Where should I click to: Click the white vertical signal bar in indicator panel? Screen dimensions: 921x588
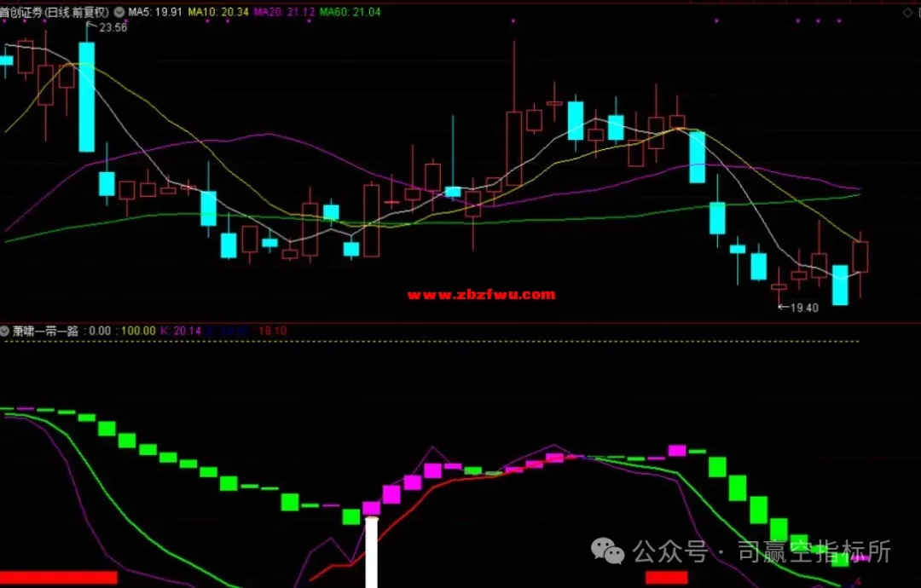[x=371, y=552]
